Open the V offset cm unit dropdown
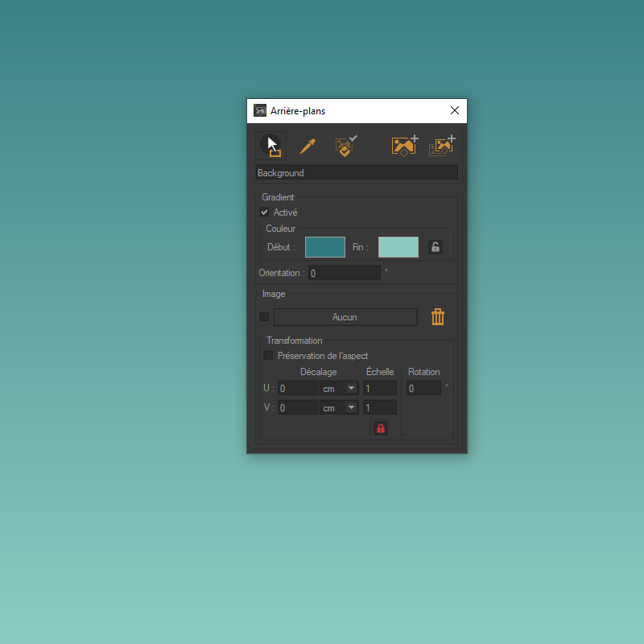Viewport: 644px width, 644px height. (x=351, y=407)
